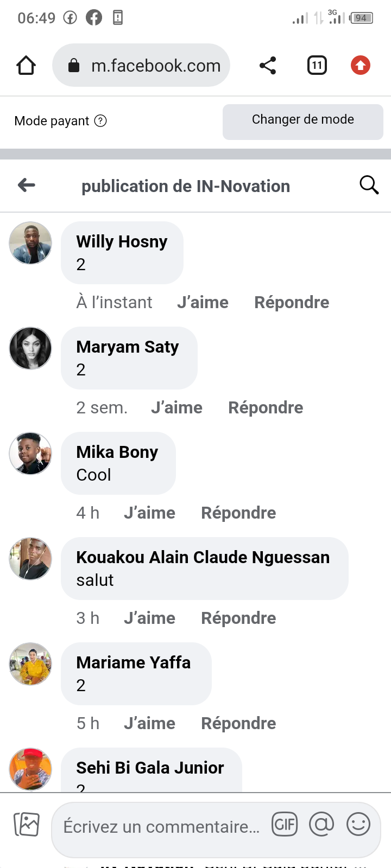Open the browser tabs counter showing 11

click(x=317, y=66)
